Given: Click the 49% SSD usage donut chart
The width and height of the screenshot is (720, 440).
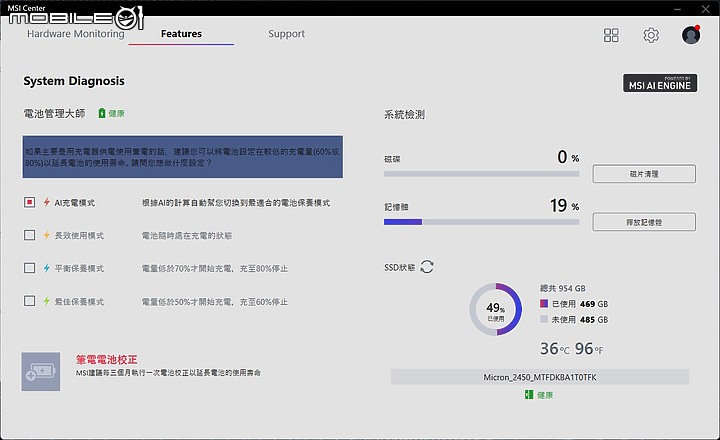Looking at the screenshot, I should [495, 309].
